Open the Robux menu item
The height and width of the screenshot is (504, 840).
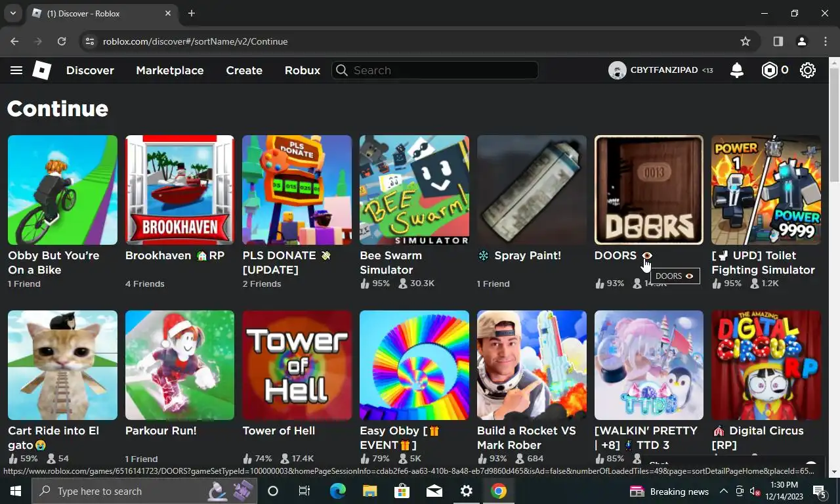[303, 70]
